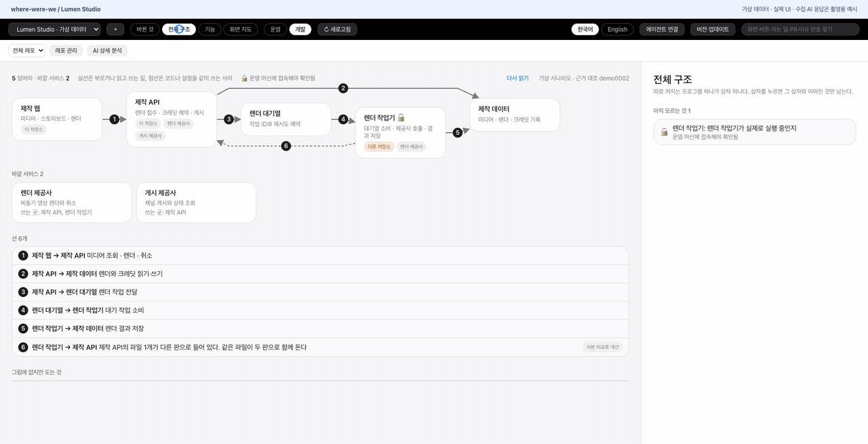Open the 기능 tab

210,29
